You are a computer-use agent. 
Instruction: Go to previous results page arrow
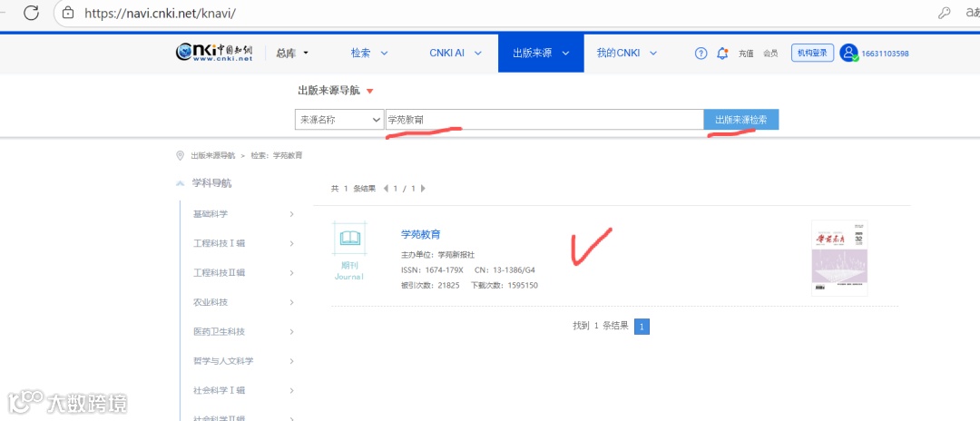386,188
